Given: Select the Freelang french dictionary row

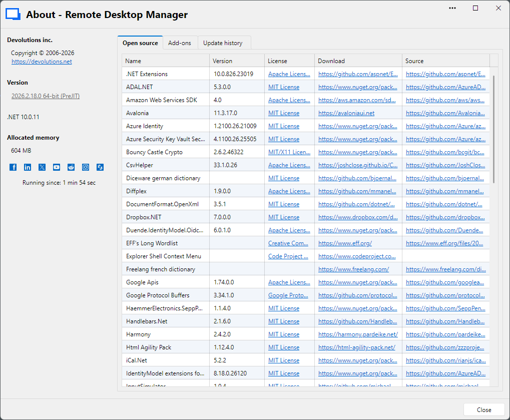Looking at the screenshot, I should 306,269.
